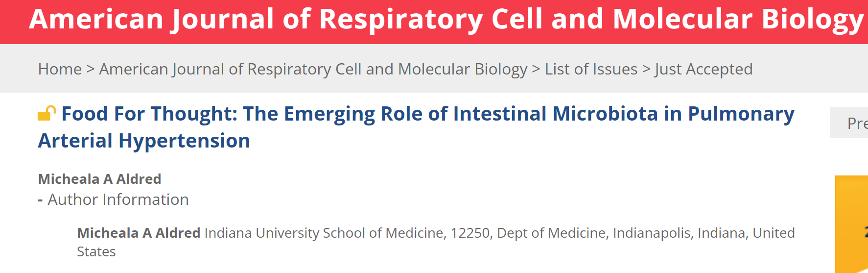Click author name Micheala A Aldred below title
The height and width of the screenshot is (273, 868).
(x=99, y=179)
